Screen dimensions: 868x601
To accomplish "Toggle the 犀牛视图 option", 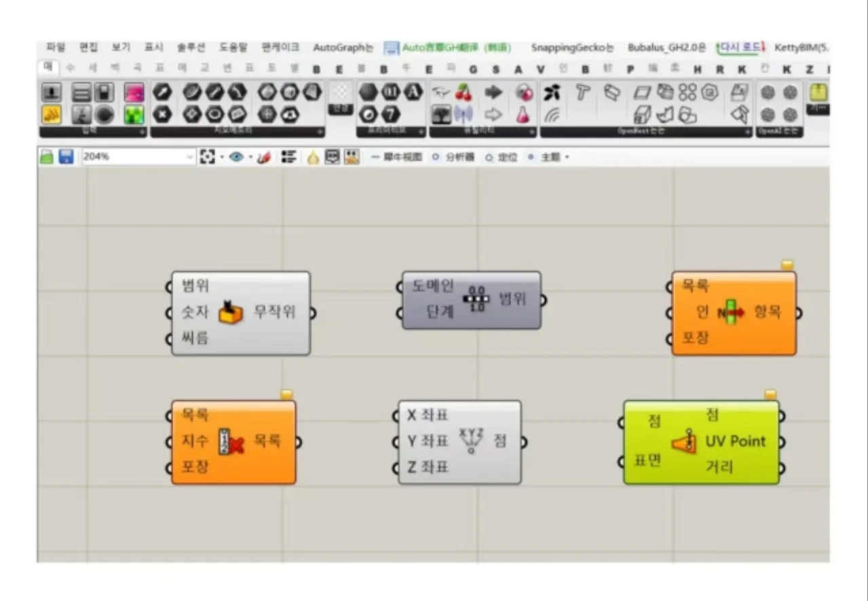I will (397, 157).
